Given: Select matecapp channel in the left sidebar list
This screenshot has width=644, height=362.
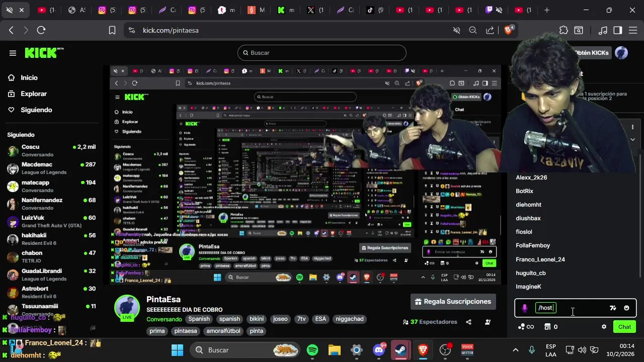Looking at the screenshot, I should pyautogui.click(x=51, y=186).
